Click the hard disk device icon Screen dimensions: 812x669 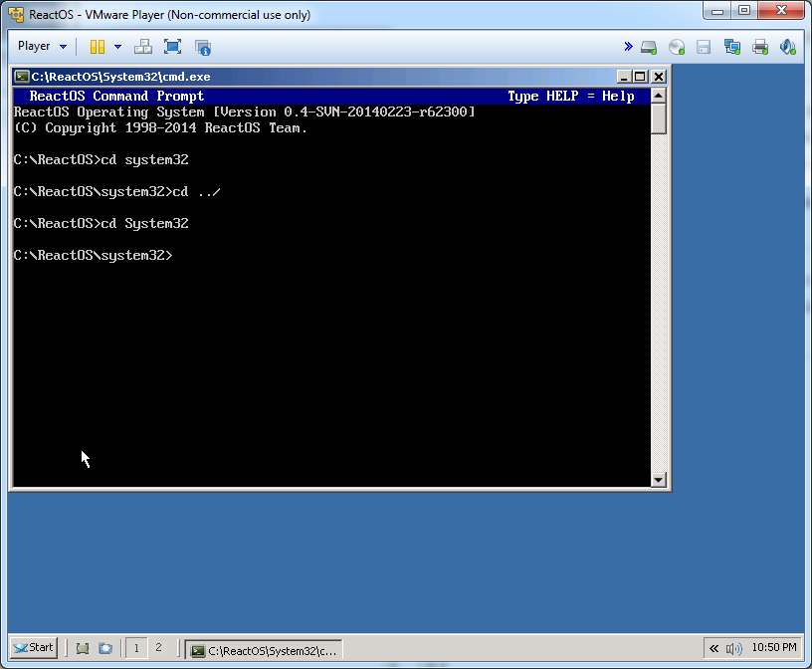pos(649,47)
